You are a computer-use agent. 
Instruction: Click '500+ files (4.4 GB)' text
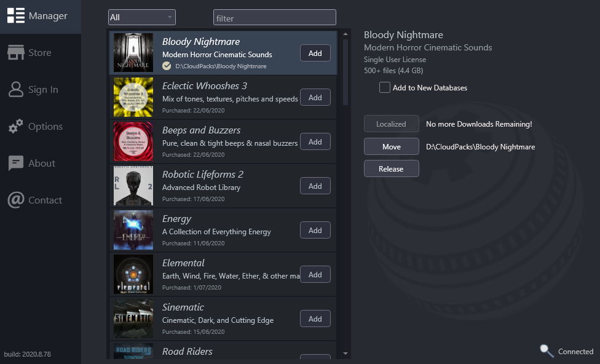click(x=393, y=71)
